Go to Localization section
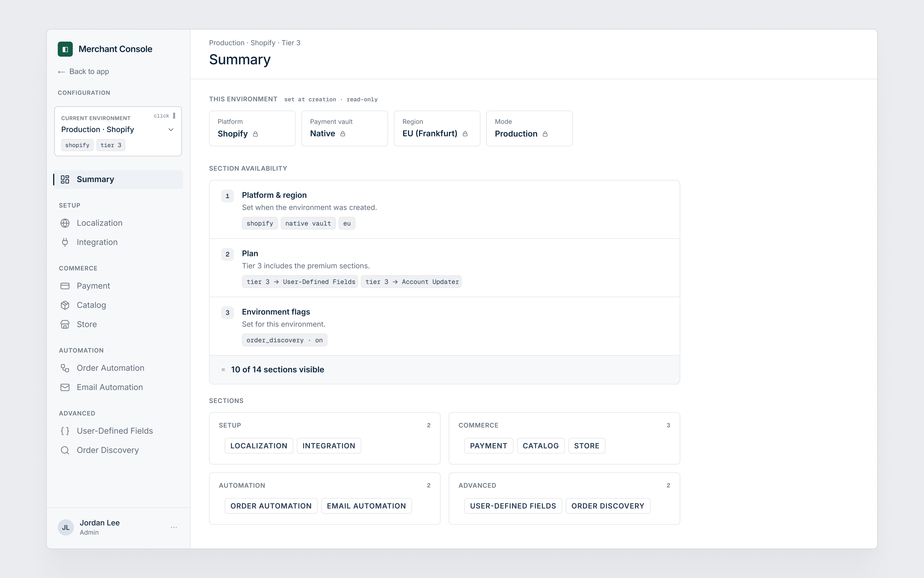Screen dimensions: 924x578 118,223
